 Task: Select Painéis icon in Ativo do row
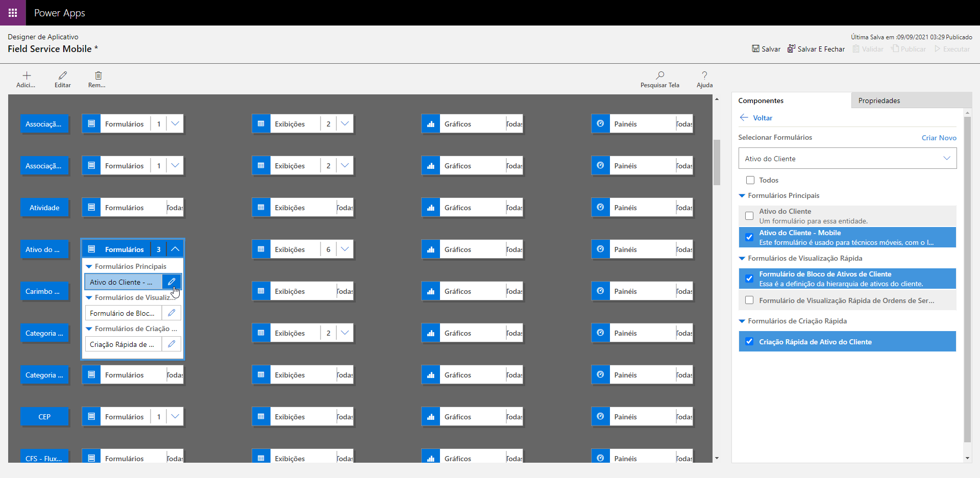(600, 249)
